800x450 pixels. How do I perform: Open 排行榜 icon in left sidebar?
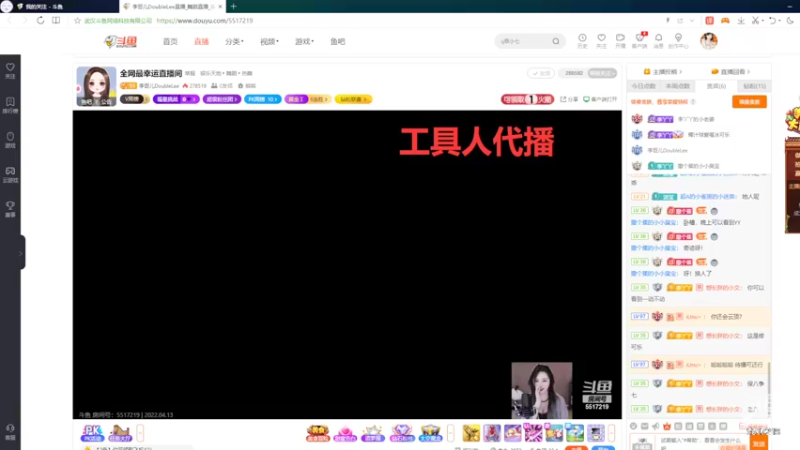click(10, 106)
